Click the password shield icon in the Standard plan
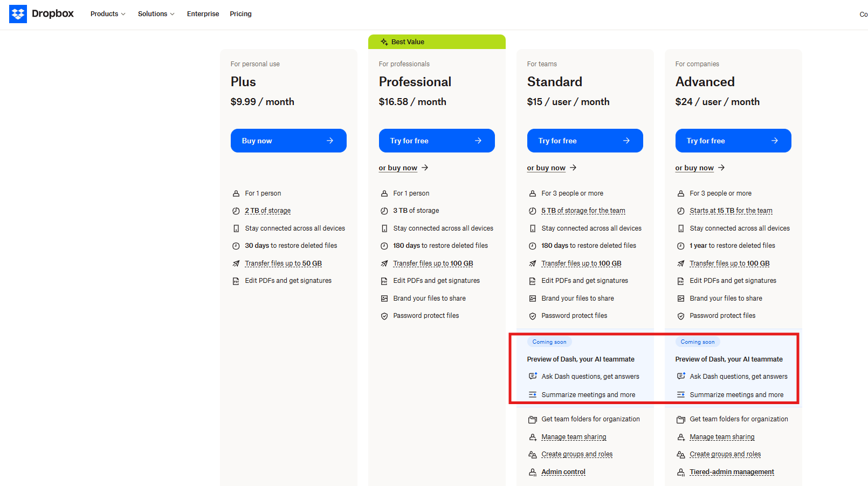 (x=533, y=316)
